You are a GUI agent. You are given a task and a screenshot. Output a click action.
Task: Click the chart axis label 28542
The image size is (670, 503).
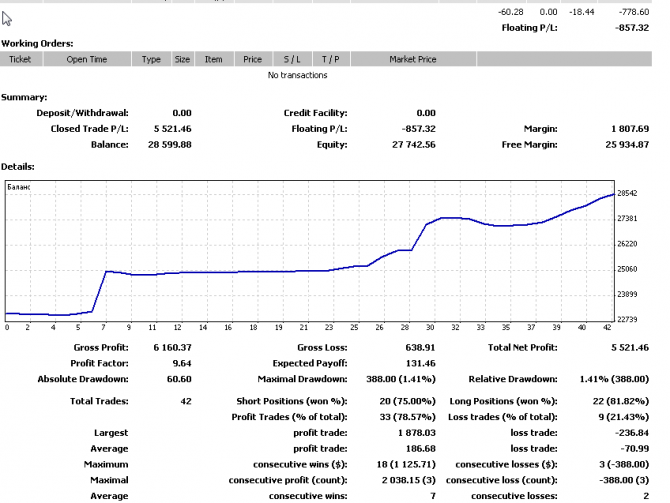click(627, 194)
